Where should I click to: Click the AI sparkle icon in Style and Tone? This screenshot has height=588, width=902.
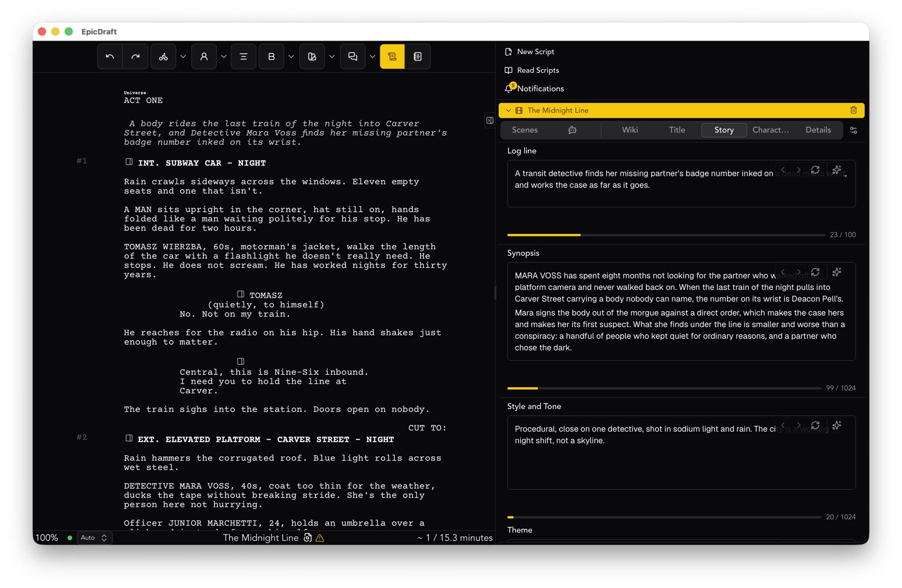pos(837,426)
